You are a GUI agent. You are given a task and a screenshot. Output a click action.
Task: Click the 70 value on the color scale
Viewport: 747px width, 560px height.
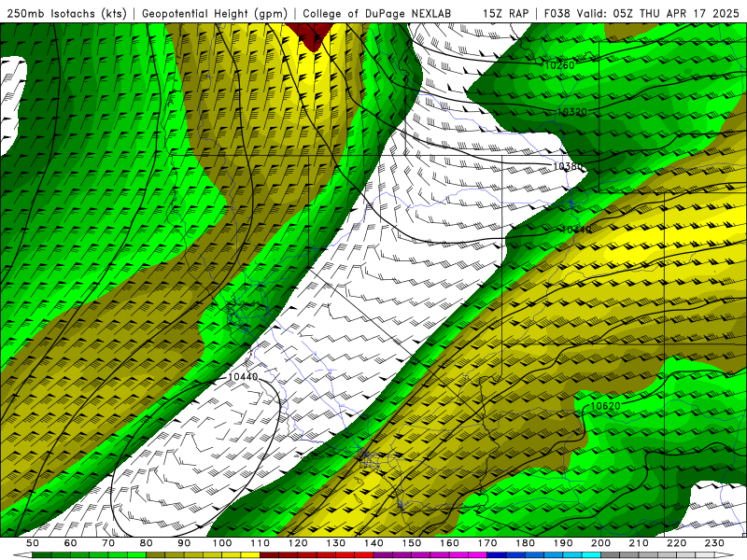(108, 543)
